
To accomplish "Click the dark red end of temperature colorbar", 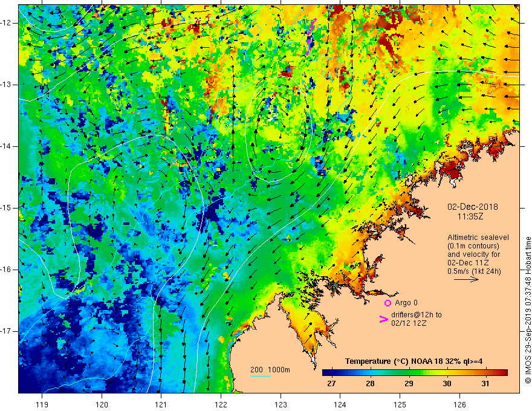I will coord(504,373).
